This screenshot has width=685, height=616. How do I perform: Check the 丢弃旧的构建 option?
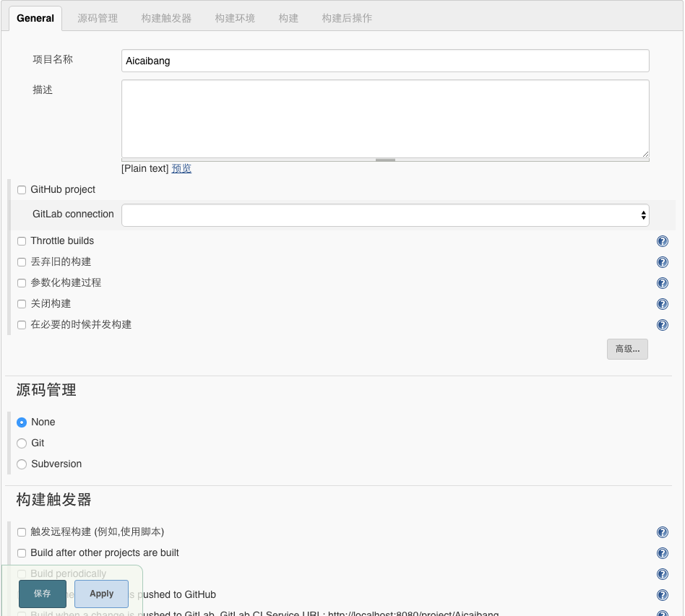click(x=22, y=262)
